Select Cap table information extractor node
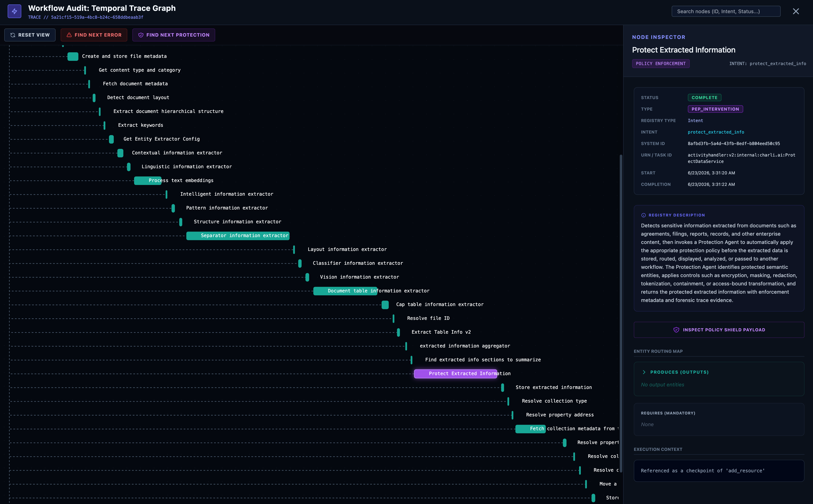The image size is (813, 504). pos(385,305)
